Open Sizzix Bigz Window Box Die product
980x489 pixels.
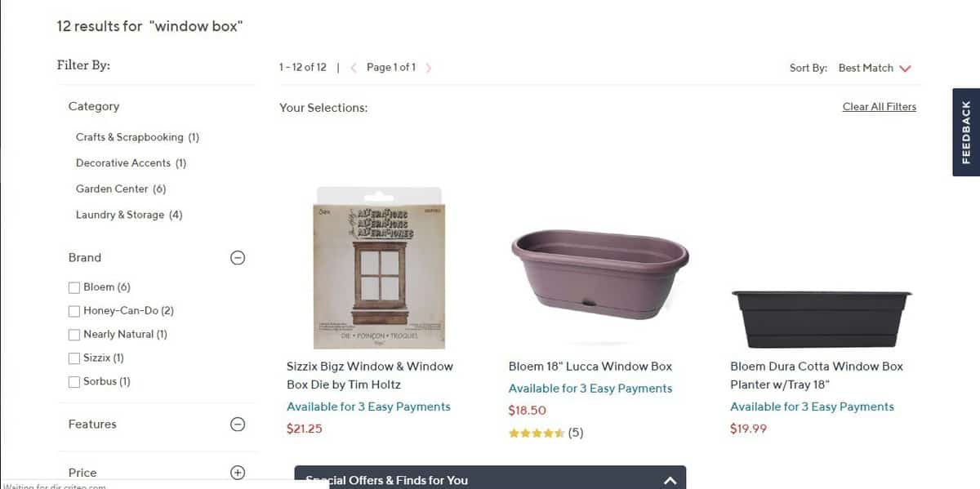(372, 375)
